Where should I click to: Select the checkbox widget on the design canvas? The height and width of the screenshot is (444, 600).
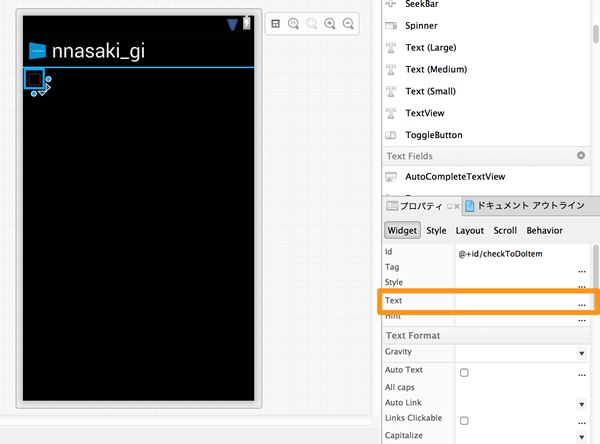pos(34,79)
